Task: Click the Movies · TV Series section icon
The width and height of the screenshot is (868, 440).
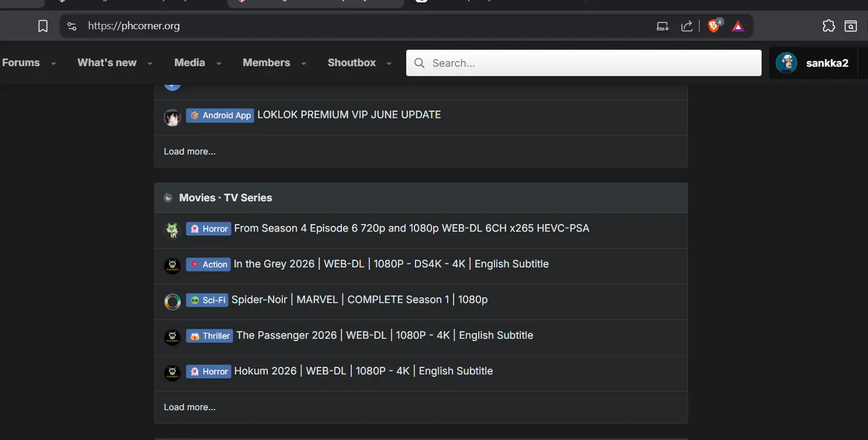Action: tap(168, 198)
